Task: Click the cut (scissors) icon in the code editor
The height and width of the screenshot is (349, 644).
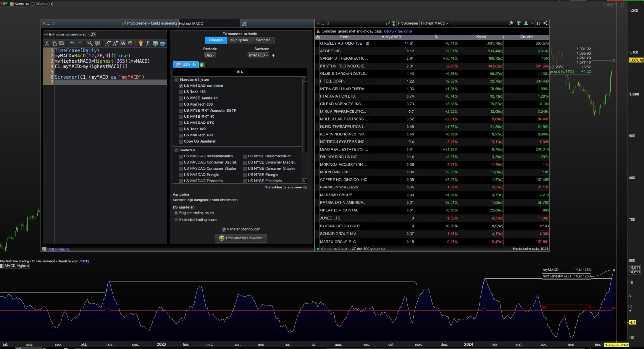Action: pos(47,43)
